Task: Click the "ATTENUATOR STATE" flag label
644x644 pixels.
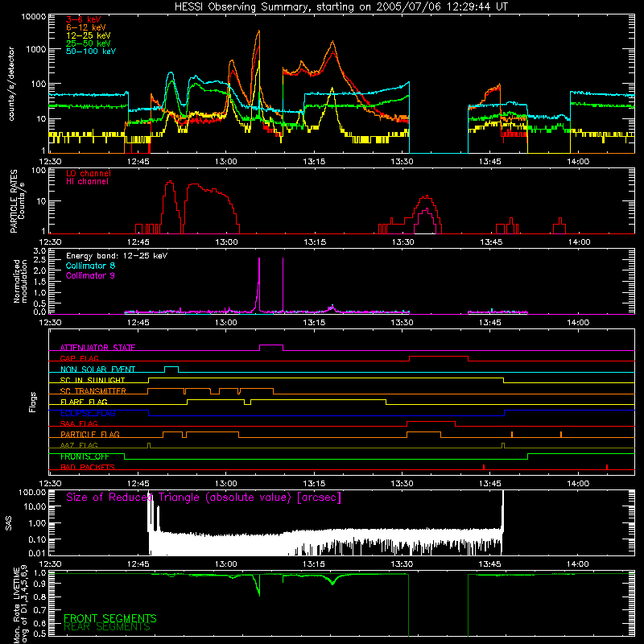Action: (x=97, y=348)
